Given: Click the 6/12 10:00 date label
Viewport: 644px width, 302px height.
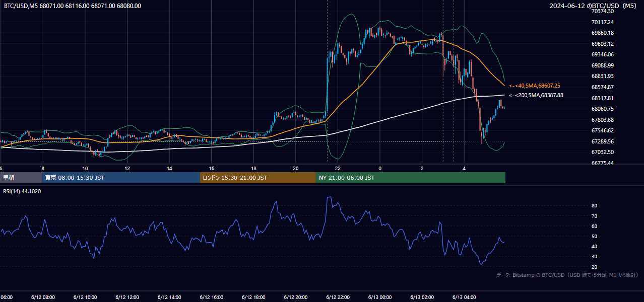Looking at the screenshot, I should pyautogui.click(x=85, y=297).
